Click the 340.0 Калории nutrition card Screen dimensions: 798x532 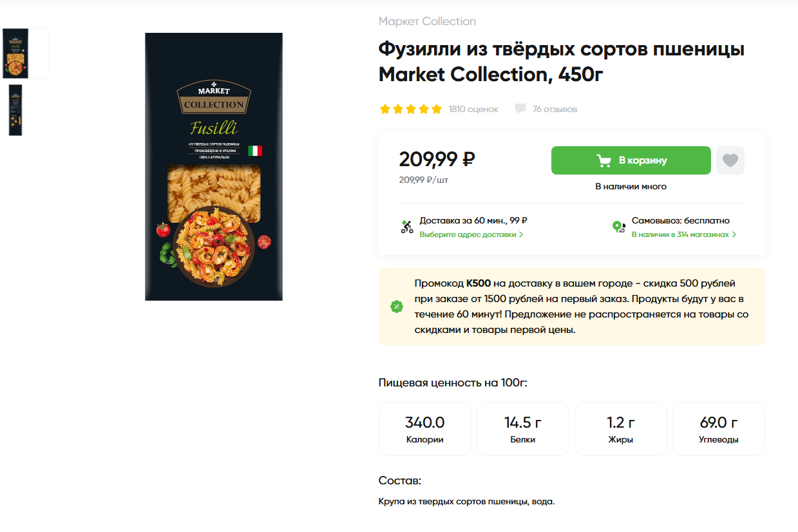[x=425, y=429]
